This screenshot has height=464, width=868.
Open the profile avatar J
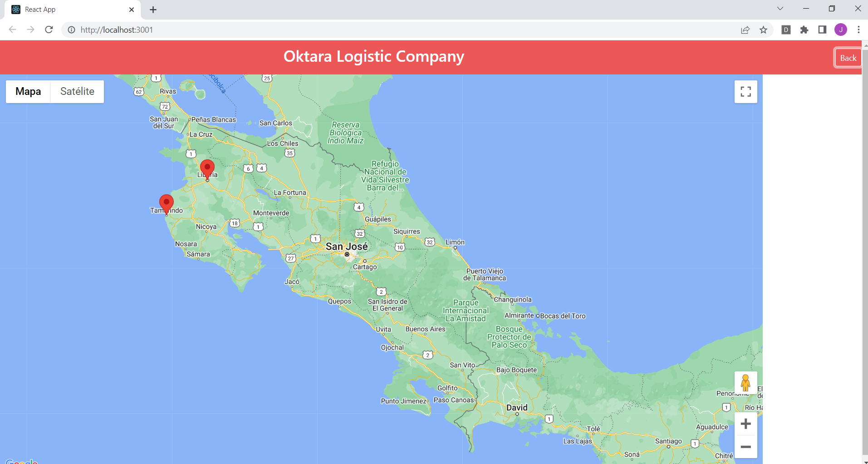pos(841,30)
